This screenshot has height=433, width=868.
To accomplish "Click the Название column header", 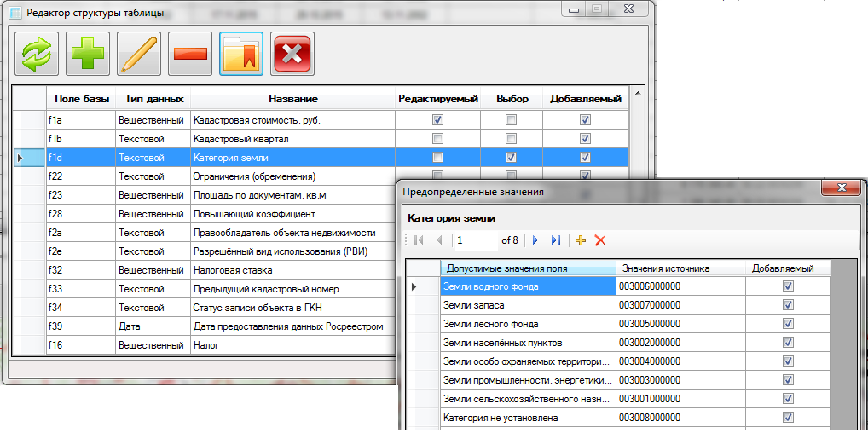I will [x=292, y=99].
